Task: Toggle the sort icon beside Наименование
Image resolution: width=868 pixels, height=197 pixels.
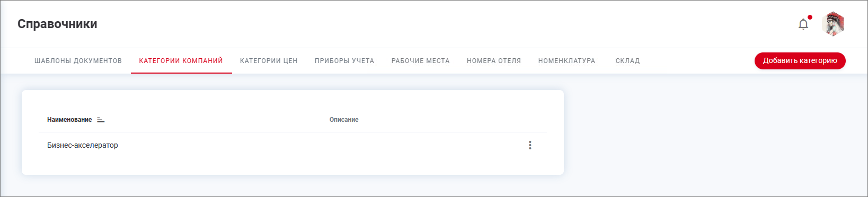Action: coord(101,120)
